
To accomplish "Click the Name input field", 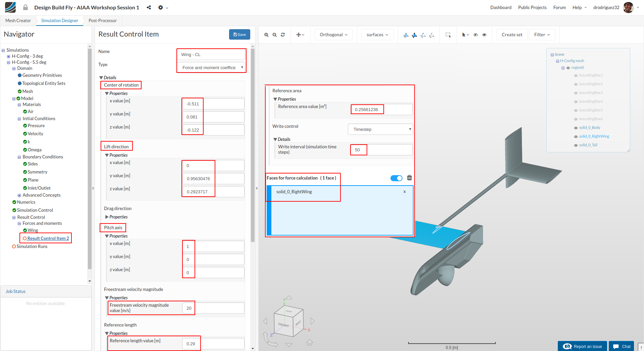I will tap(211, 54).
